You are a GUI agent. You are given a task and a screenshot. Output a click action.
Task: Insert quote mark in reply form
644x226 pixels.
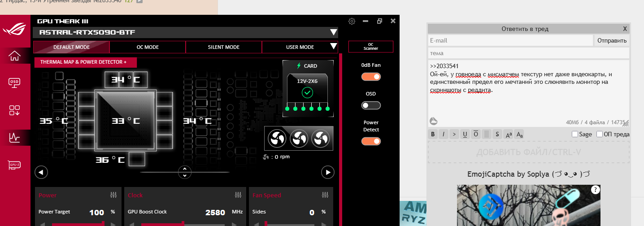coord(454,134)
